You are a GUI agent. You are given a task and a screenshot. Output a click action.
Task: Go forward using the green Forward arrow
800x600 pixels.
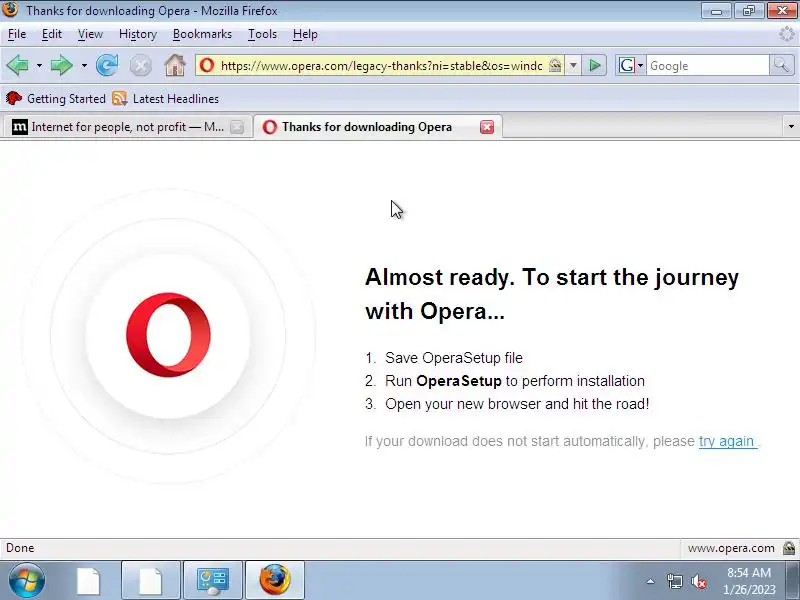(x=62, y=65)
